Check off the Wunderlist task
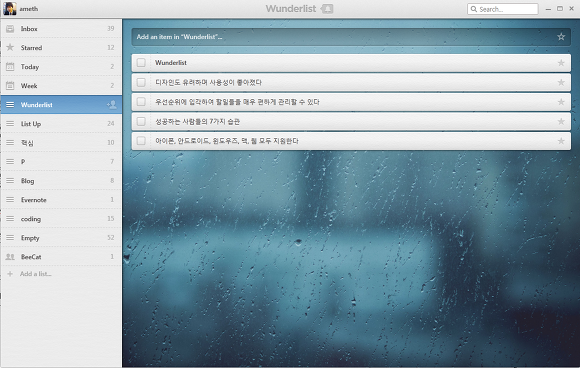Viewport: 580px width, 368px height. (x=141, y=63)
